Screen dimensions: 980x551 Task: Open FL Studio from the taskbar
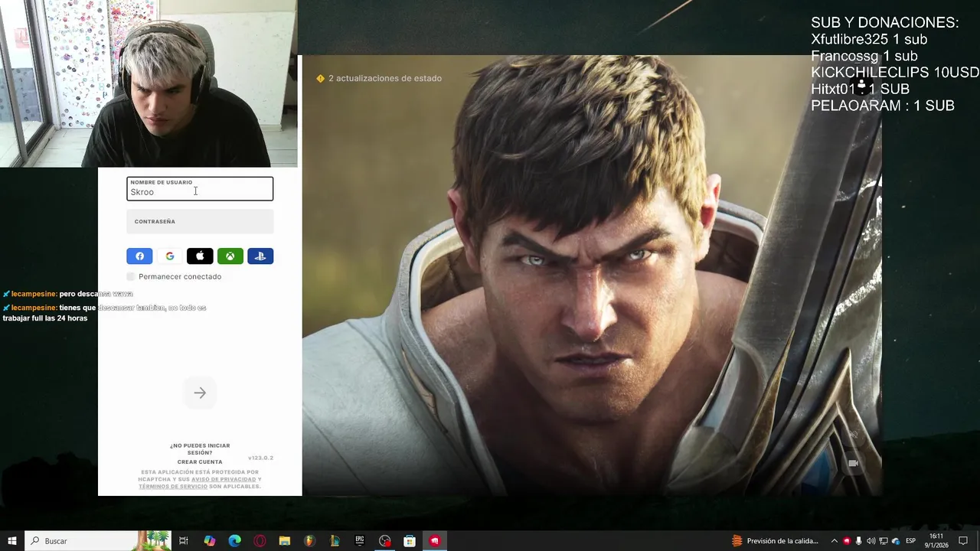tap(310, 541)
